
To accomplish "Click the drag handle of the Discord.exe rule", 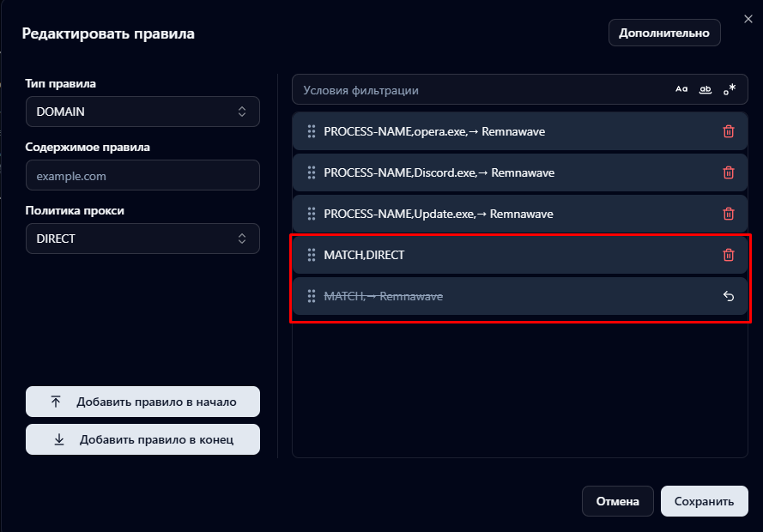I will pos(312,172).
